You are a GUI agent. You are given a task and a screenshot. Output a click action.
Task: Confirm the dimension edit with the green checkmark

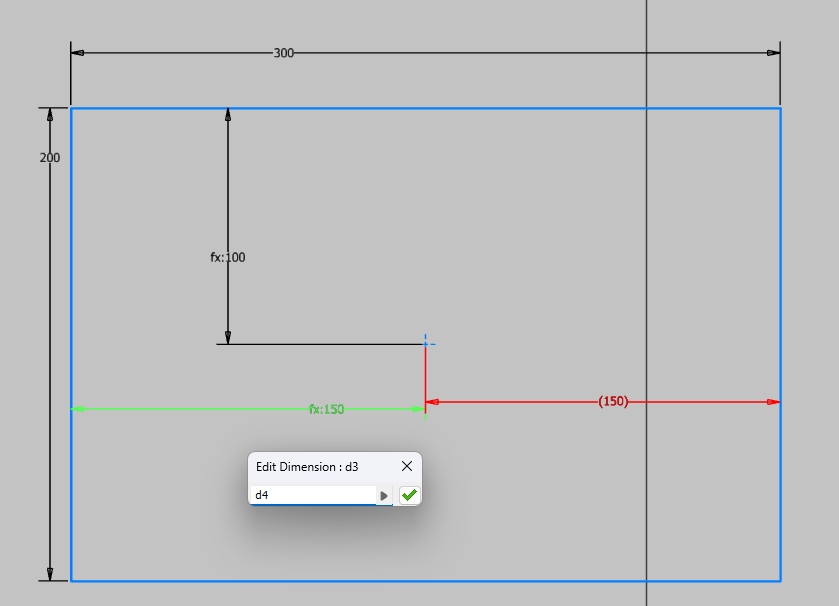pyautogui.click(x=406, y=494)
